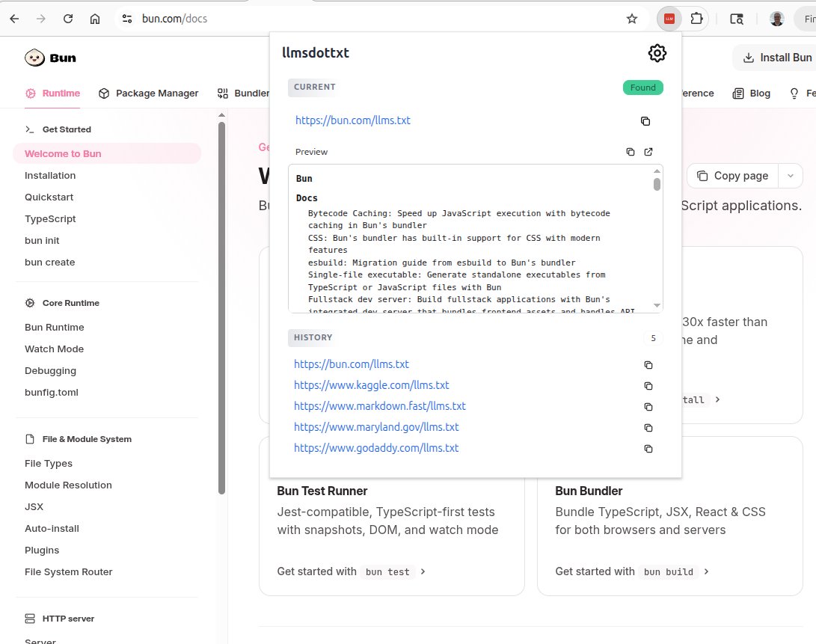Copy history URL for maryland.gov
This screenshot has width=816, height=644.
648,427
